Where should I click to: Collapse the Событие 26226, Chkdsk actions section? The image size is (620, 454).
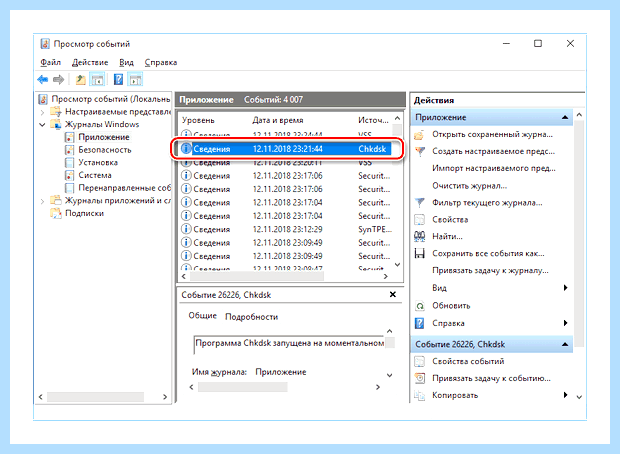pyautogui.click(x=565, y=344)
